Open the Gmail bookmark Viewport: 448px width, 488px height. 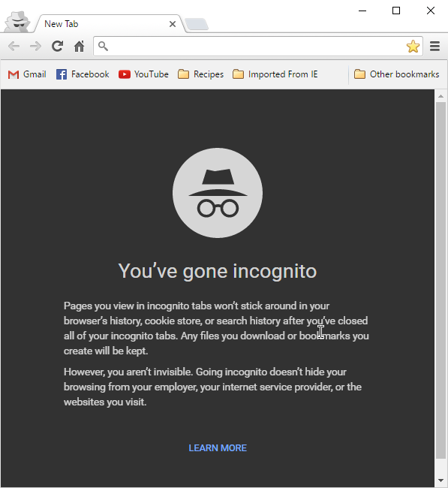(27, 74)
